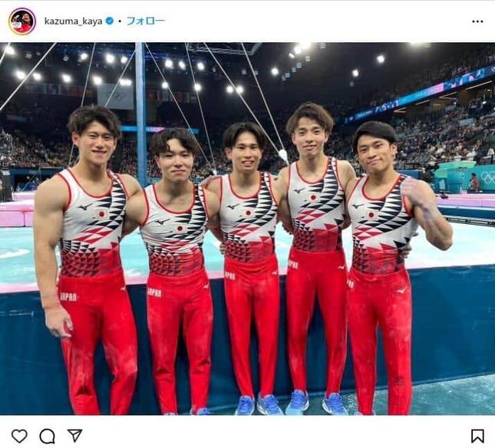Viewport: 495px width, 448px height.
Task: Click the chalky raised fist in the photo
Action: coord(413,189)
